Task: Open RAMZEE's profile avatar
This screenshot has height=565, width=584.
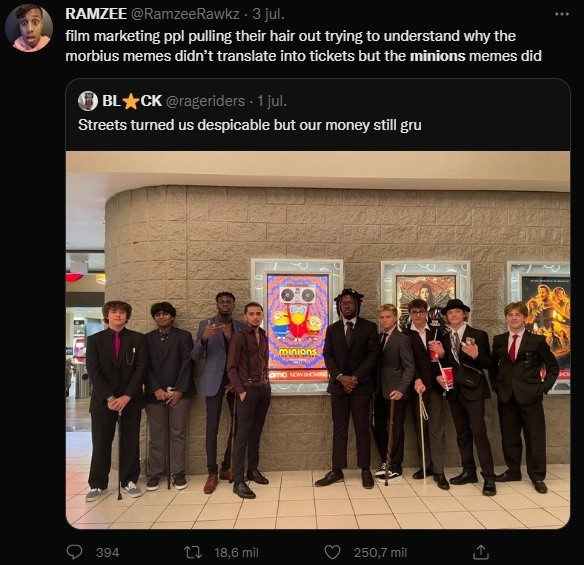Action: click(x=29, y=28)
